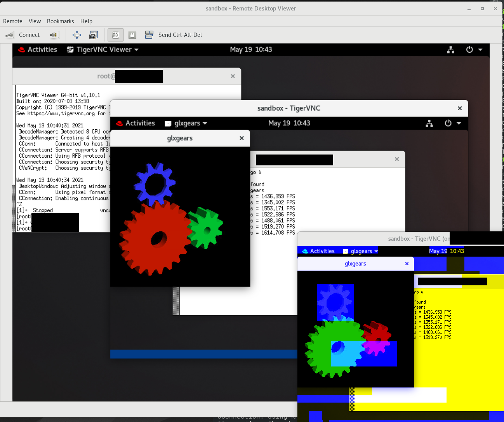Screen dimensions: 504x422
Task: Open the power icon menu in GNOME top bar
Action: (469, 50)
